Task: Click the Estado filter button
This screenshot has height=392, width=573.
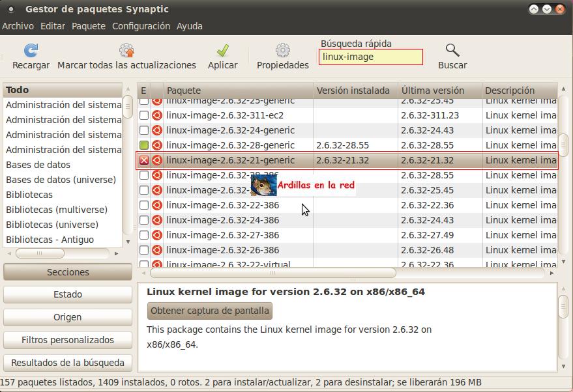Action: tap(68, 294)
